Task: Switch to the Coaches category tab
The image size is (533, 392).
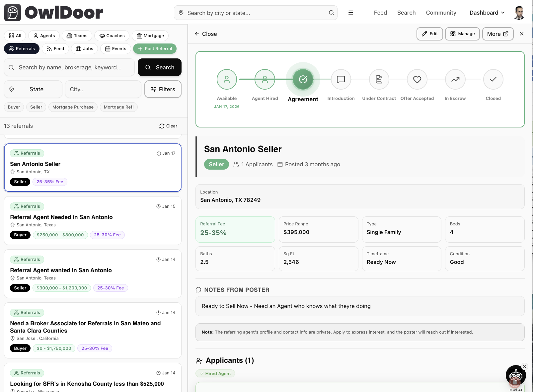Action: tap(112, 36)
